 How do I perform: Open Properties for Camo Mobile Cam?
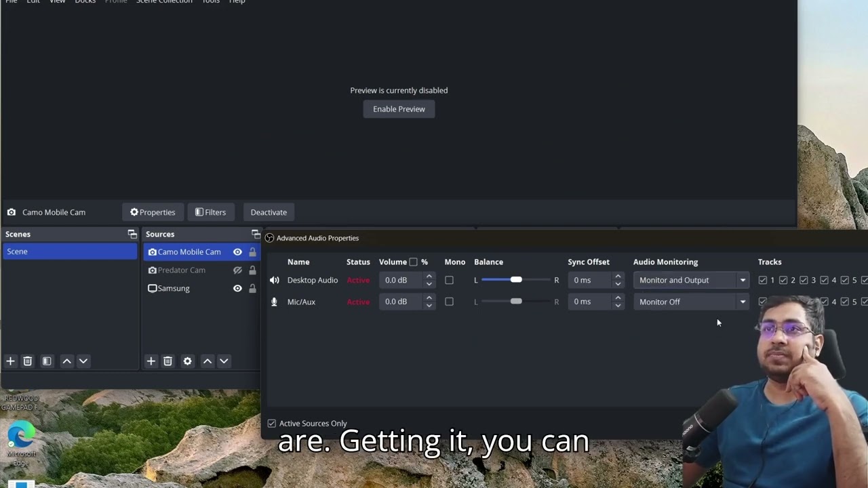[153, 212]
